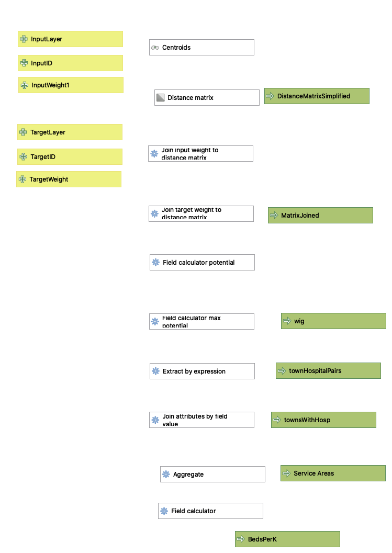
Task: Select the townHospitalPairs output box
Action: pos(328,371)
